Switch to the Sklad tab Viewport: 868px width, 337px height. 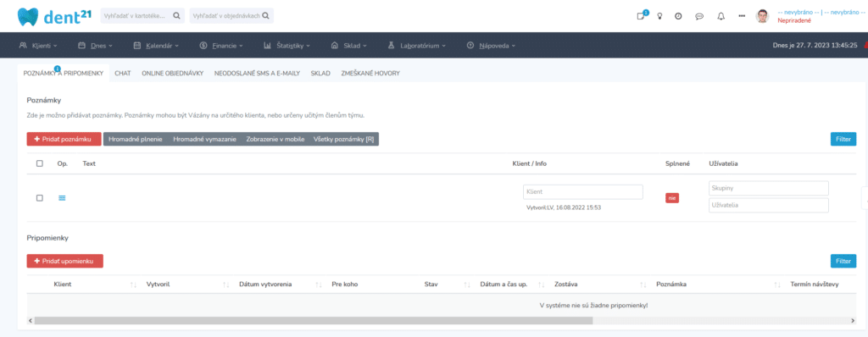[x=320, y=73]
